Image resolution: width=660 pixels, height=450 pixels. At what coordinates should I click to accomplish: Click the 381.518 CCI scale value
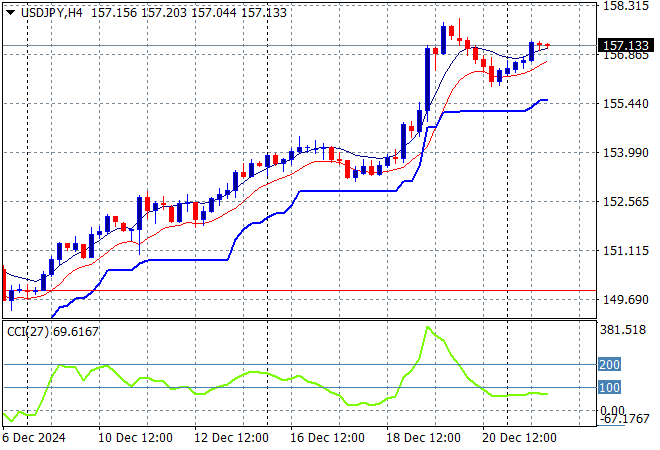(623, 330)
